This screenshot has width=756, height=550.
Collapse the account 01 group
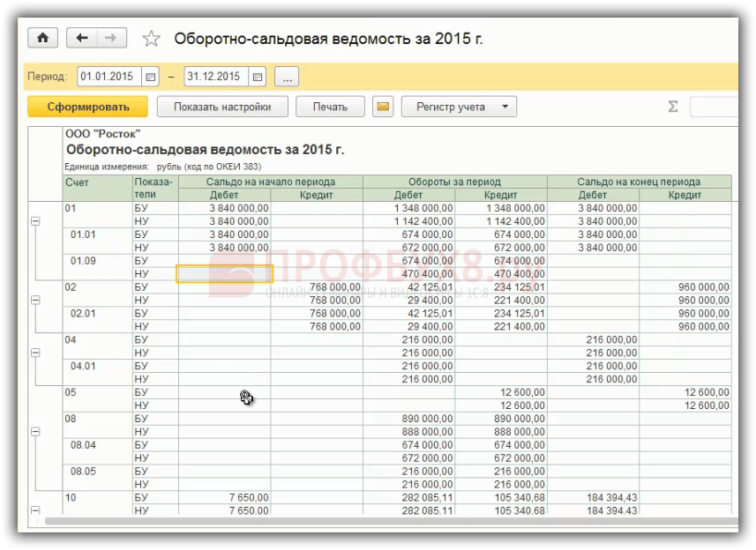click(35, 221)
